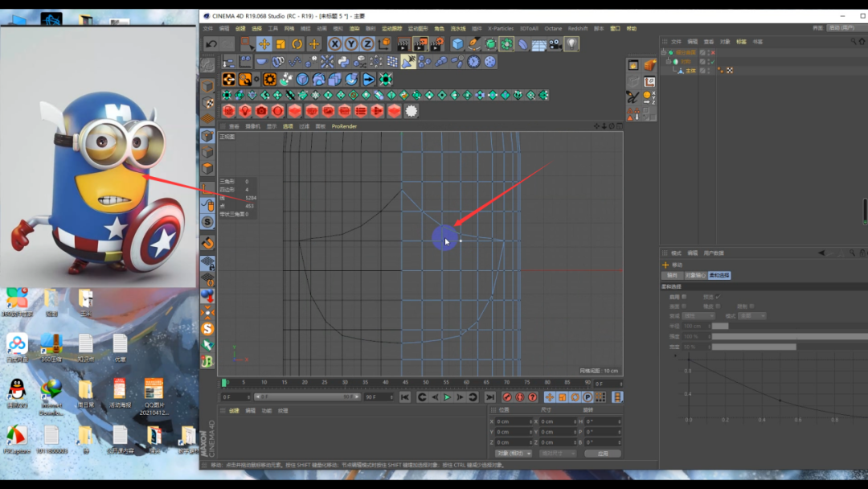The image size is (868, 489).
Task: Click the red Autokeying button
Action: point(519,397)
